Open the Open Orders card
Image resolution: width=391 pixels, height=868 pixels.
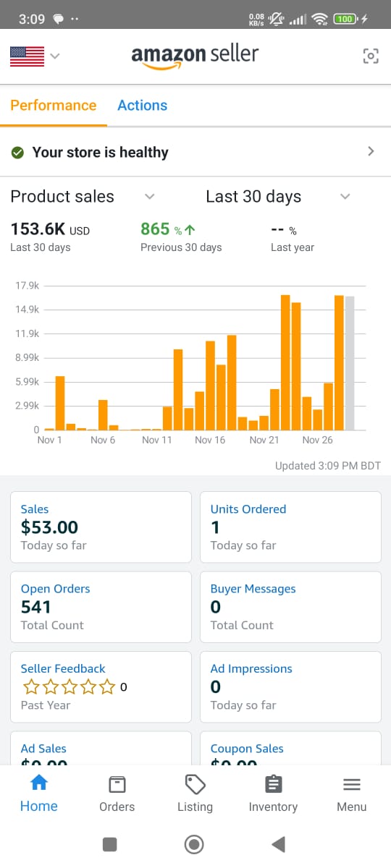point(101,607)
